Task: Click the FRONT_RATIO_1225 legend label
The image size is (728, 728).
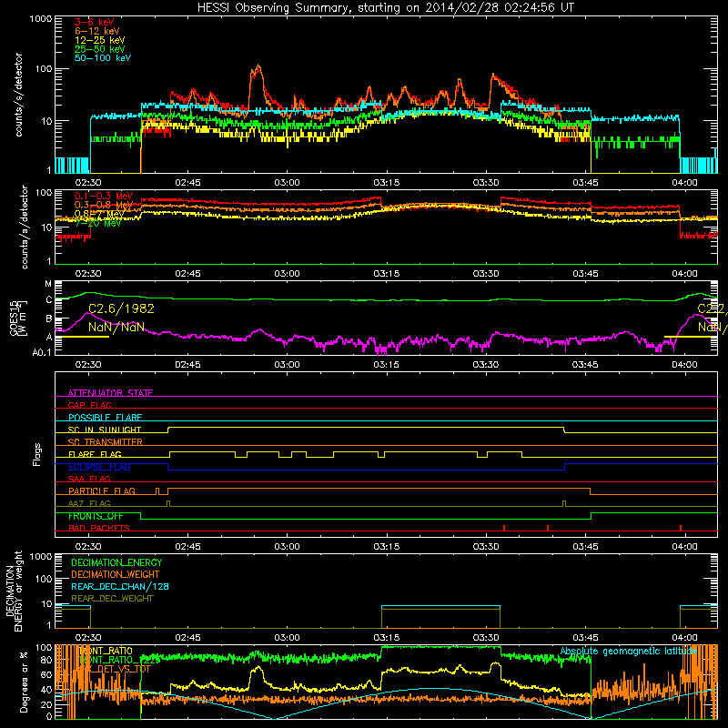Action: [119, 661]
